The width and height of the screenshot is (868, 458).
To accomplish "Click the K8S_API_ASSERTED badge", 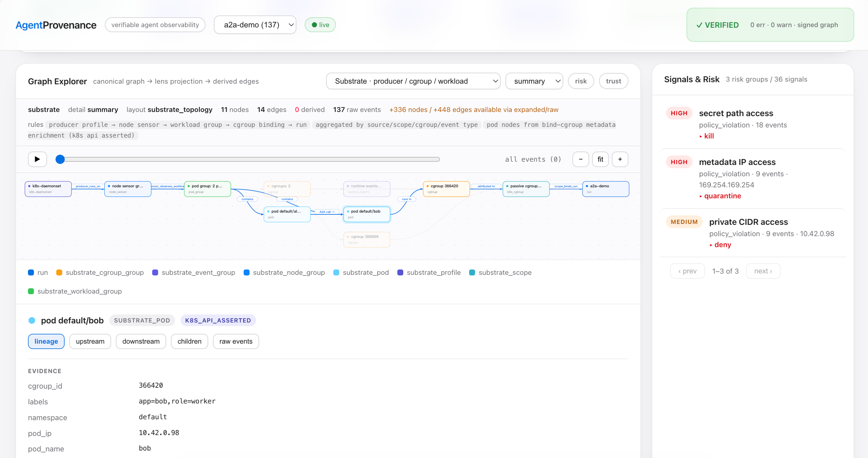I will click(x=218, y=320).
